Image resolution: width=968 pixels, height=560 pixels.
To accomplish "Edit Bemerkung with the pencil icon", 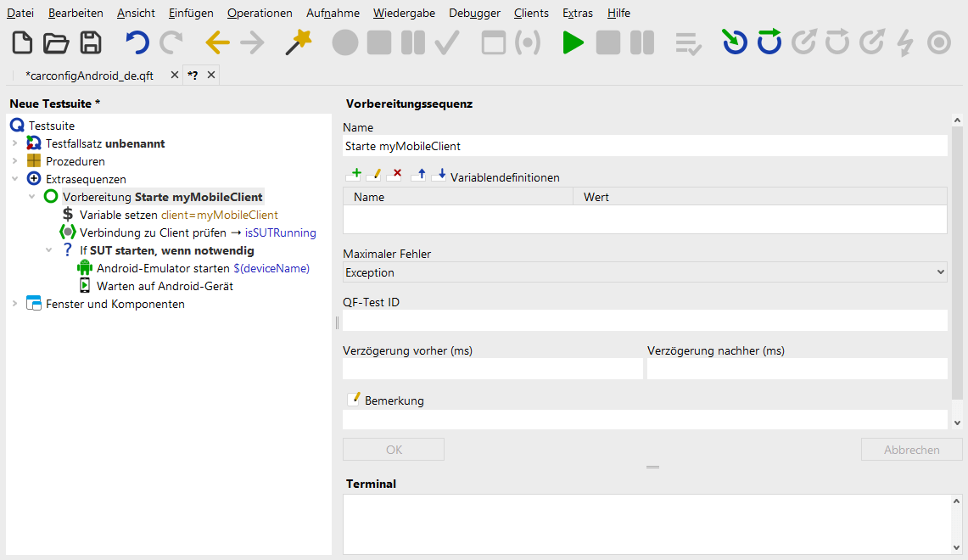I will point(354,399).
